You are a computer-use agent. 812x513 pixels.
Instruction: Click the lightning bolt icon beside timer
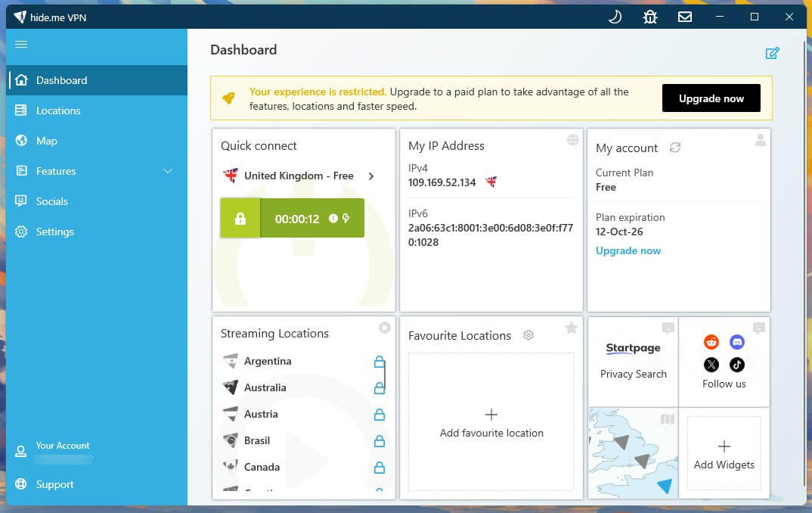(346, 218)
